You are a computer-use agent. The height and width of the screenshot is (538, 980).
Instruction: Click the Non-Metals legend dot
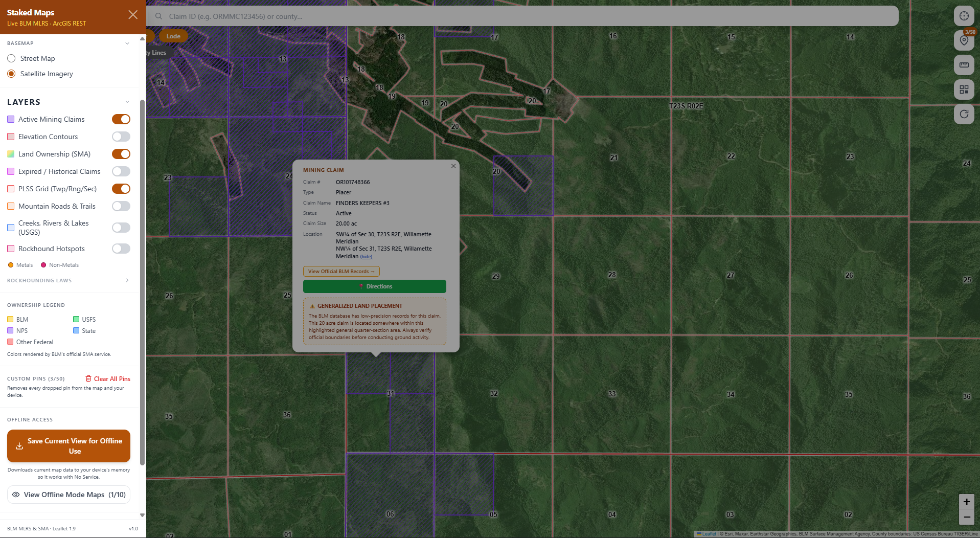pos(43,265)
